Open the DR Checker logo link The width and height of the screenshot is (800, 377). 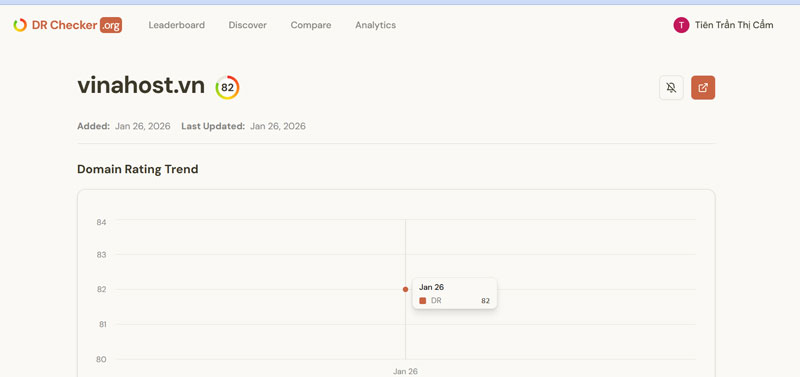67,25
